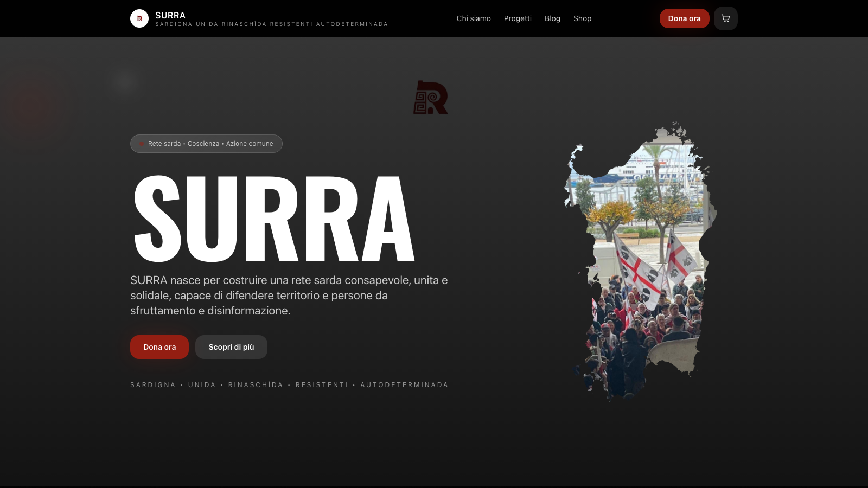Click the RINASCHÌDA word in the footer tagline

(x=255, y=384)
